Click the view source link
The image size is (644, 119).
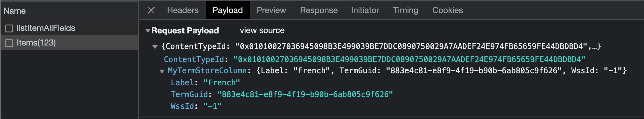(x=262, y=31)
